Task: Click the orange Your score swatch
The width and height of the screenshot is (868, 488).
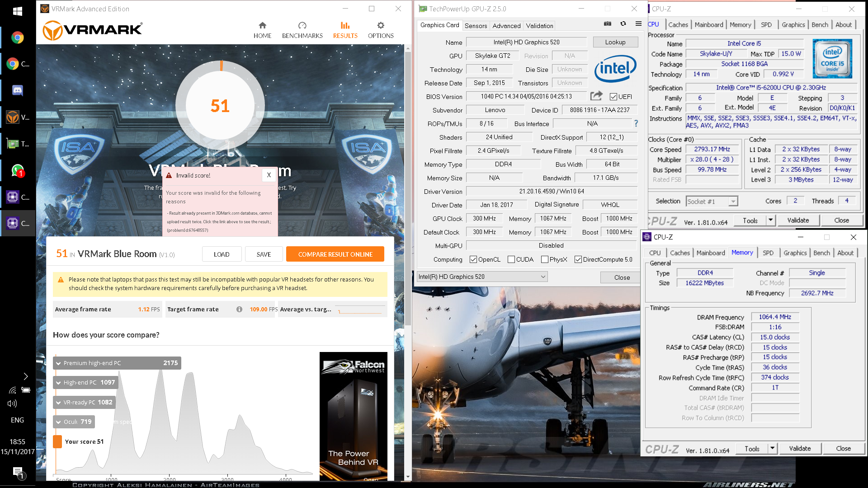Action: pyautogui.click(x=57, y=441)
